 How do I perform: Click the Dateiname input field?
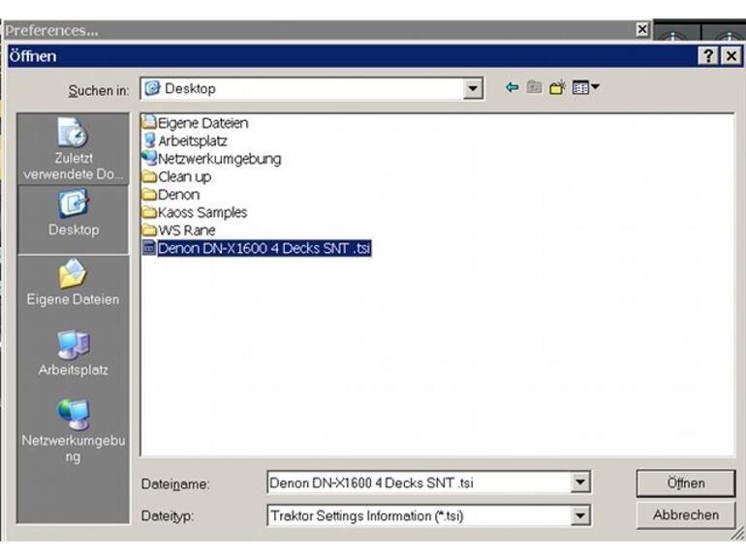[x=420, y=482]
